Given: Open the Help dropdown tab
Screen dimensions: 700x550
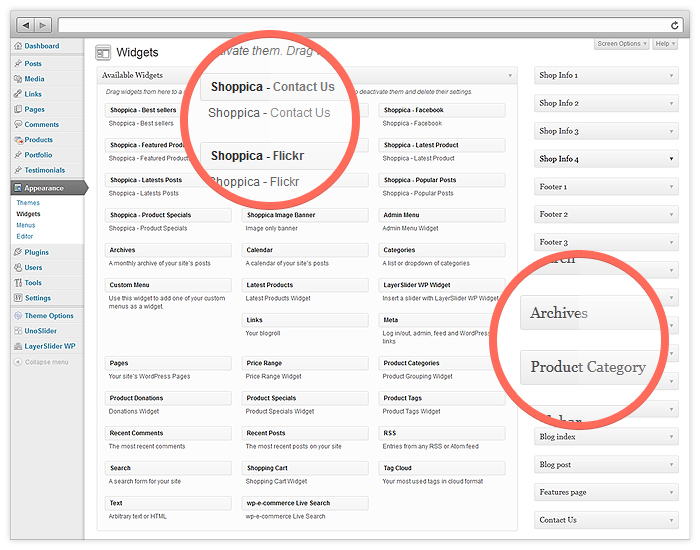Looking at the screenshot, I should click(665, 44).
